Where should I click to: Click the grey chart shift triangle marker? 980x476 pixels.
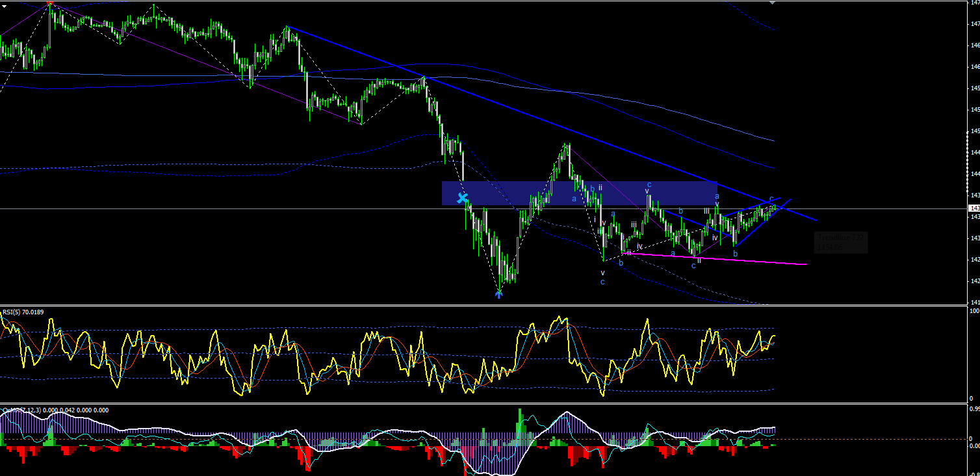pos(772,3)
